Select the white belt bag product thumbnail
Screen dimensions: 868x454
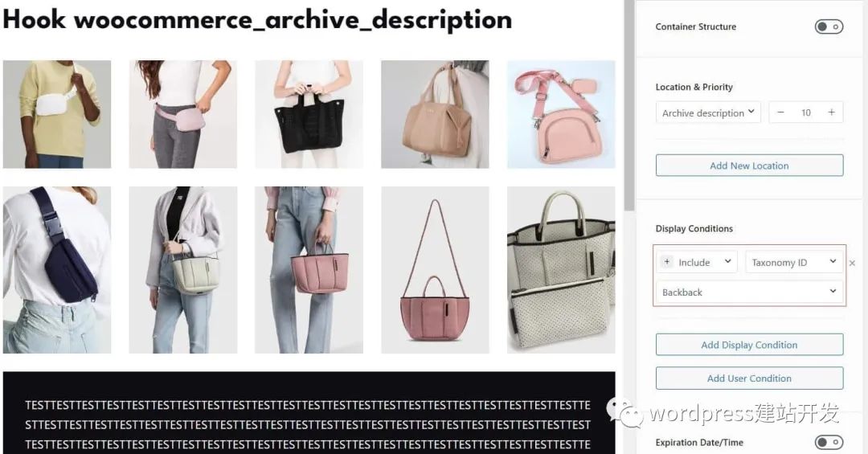57,114
